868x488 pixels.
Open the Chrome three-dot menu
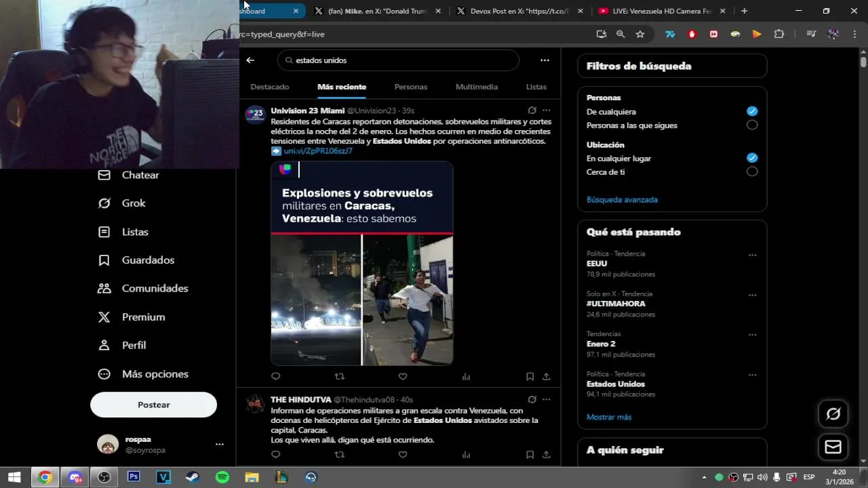(x=854, y=34)
